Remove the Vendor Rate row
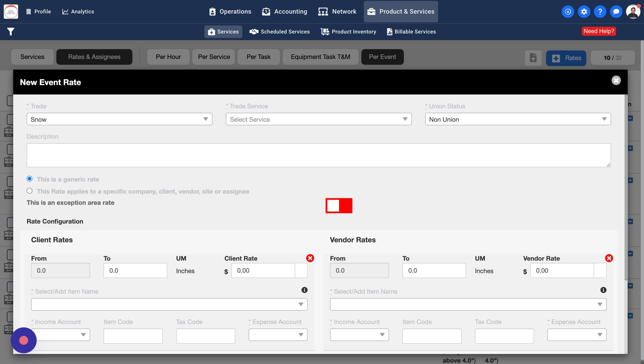Viewport: 644px width, 364px height. [x=609, y=258]
